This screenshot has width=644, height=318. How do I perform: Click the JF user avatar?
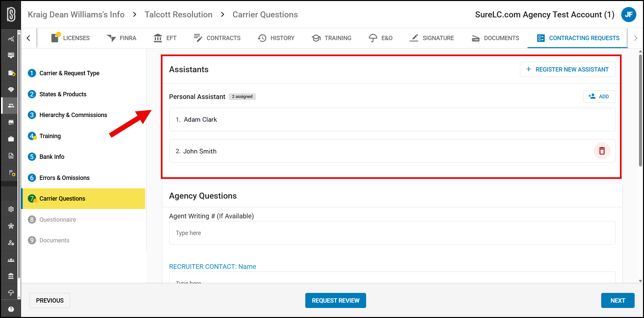[x=629, y=15]
